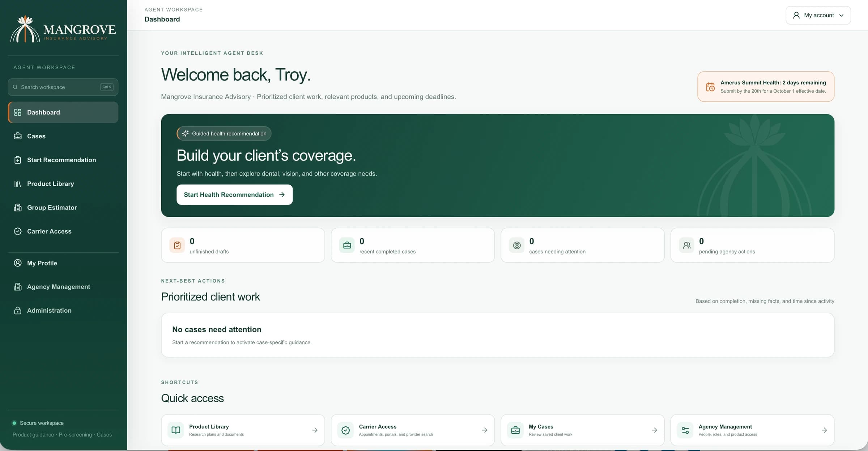Open Dashboard in the sidebar menu
This screenshot has width=868, height=451.
63,112
